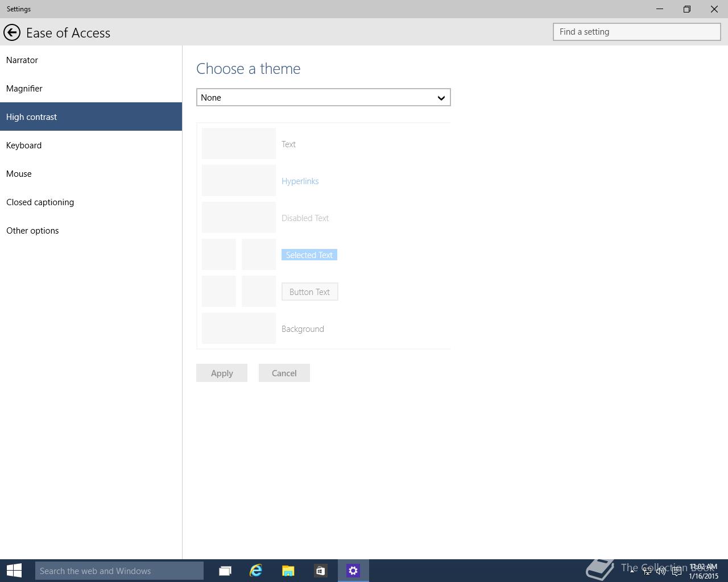Click the Apply button
Screen dimensions: 728x582
[x=222, y=373]
